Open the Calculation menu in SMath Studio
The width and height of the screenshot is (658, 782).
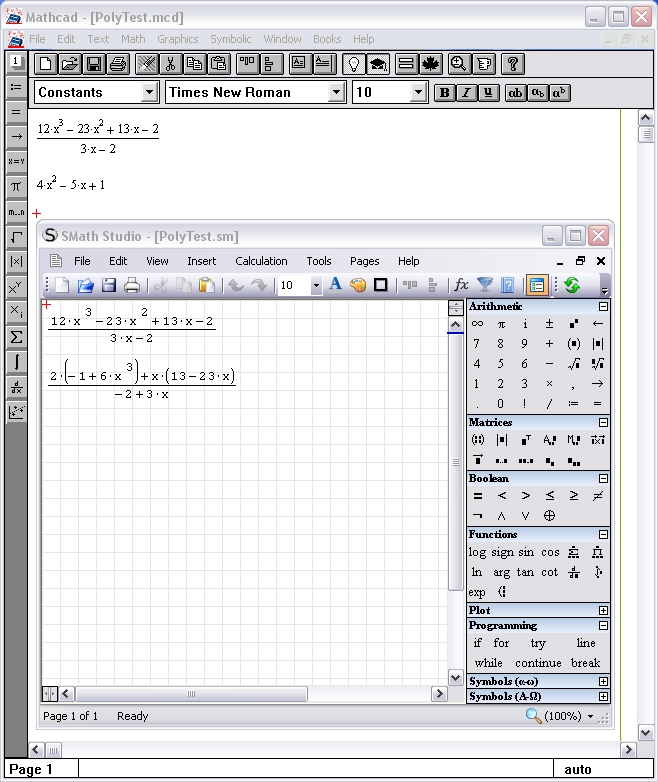click(261, 261)
